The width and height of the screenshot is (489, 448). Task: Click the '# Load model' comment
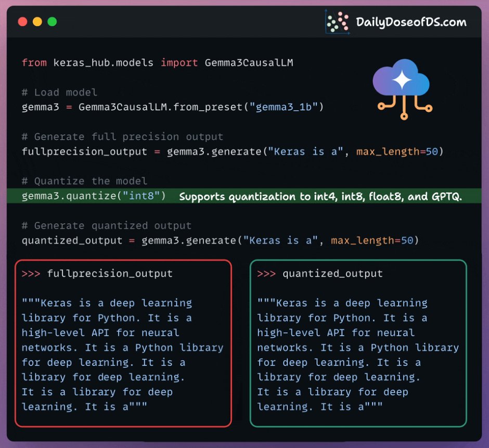pos(60,92)
